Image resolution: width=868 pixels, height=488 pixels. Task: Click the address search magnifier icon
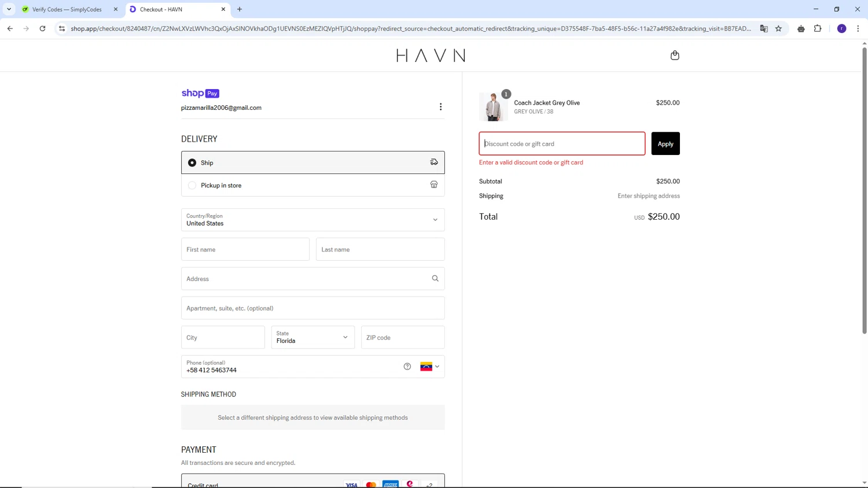click(435, 279)
